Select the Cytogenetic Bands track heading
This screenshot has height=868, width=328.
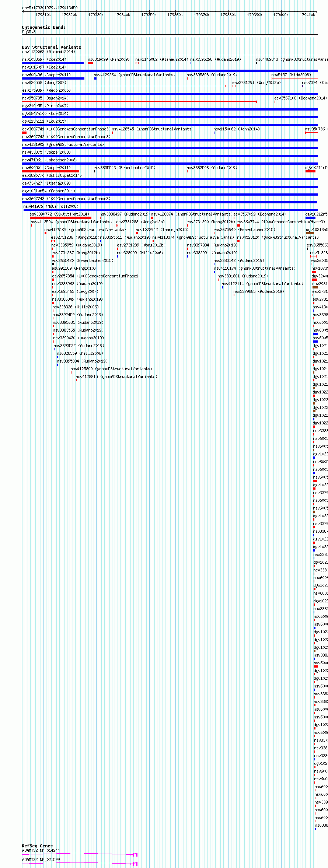(44, 27)
